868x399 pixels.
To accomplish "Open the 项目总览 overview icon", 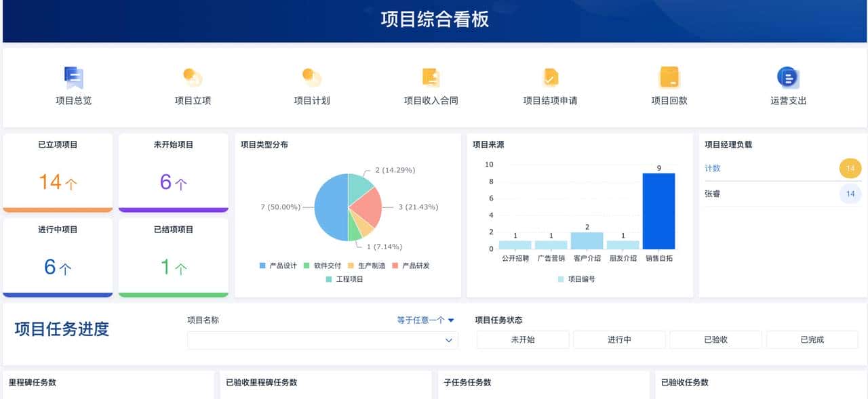I will click(72, 81).
